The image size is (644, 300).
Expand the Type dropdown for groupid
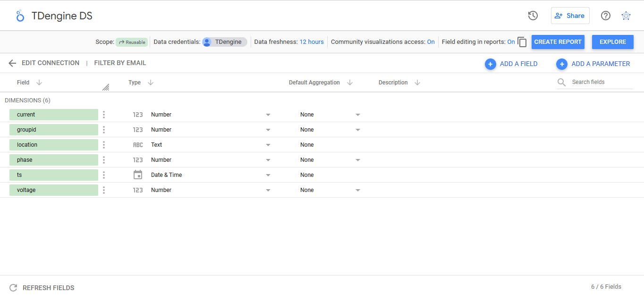coord(268,130)
